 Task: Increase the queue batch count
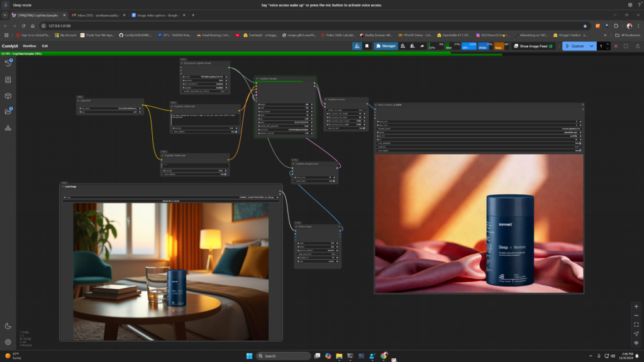608,44
